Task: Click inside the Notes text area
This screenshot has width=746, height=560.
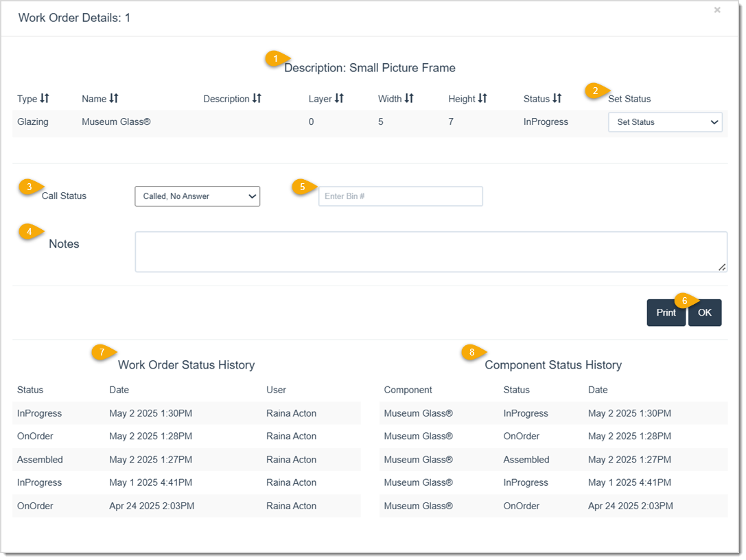Action: (x=430, y=251)
